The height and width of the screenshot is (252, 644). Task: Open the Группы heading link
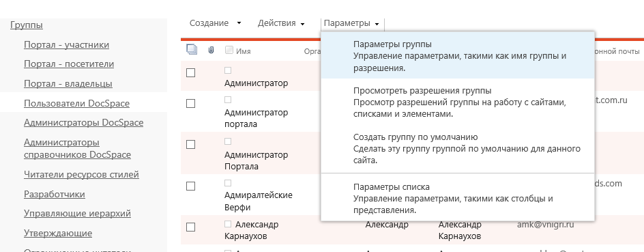pos(27,25)
